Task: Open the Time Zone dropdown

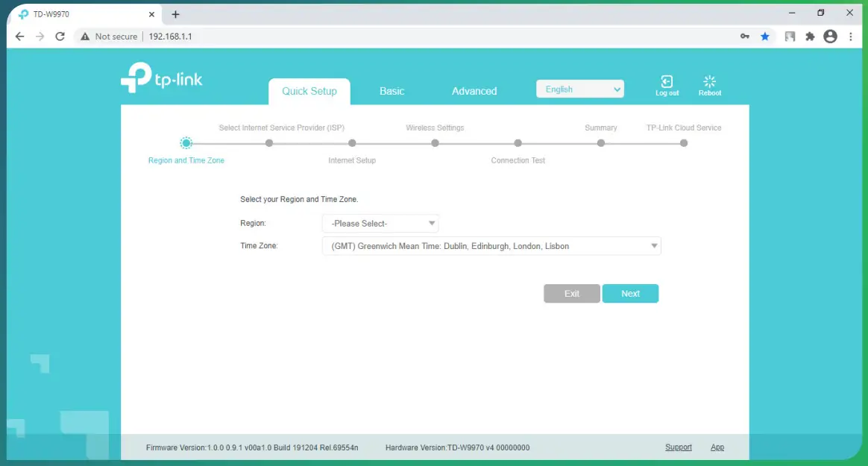Action: pyautogui.click(x=492, y=245)
